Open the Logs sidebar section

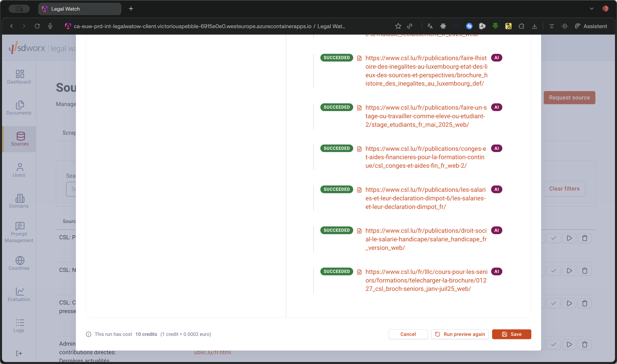[x=19, y=325]
